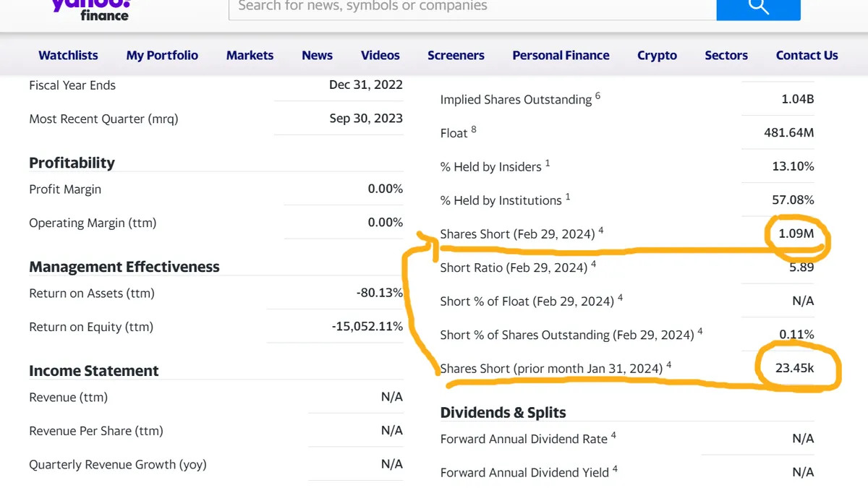The height and width of the screenshot is (488, 868).
Task: Switch to the Crypto section
Action: click(657, 56)
